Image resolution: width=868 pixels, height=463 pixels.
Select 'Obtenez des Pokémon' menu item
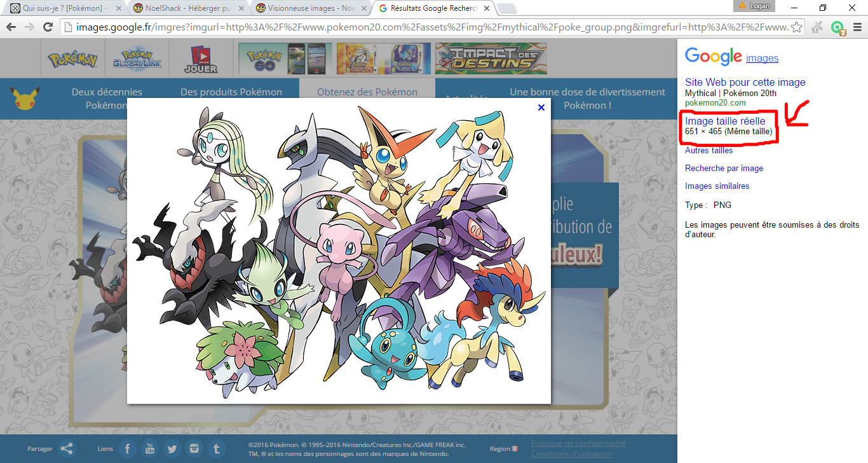367,92
